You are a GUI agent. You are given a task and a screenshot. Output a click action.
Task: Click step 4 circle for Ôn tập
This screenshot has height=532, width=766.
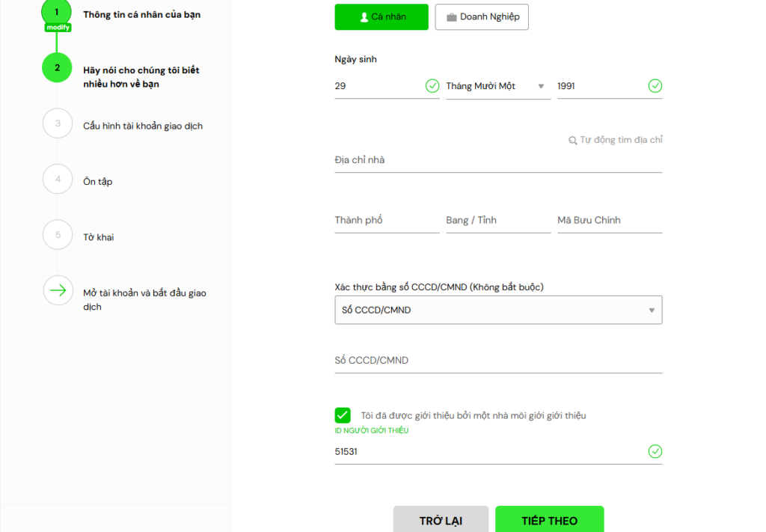pyautogui.click(x=58, y=180)
